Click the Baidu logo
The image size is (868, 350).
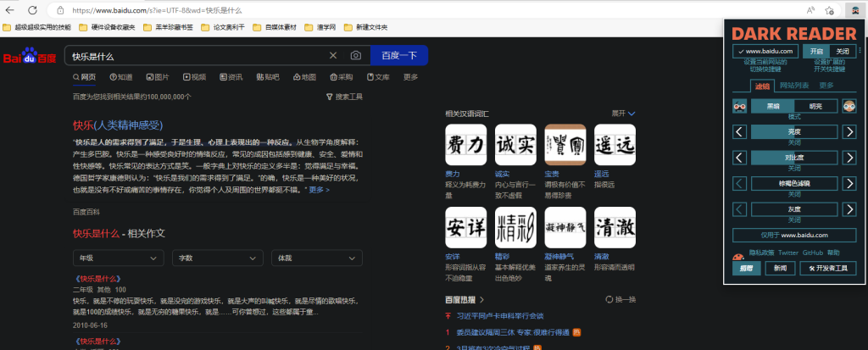point(30,56)
